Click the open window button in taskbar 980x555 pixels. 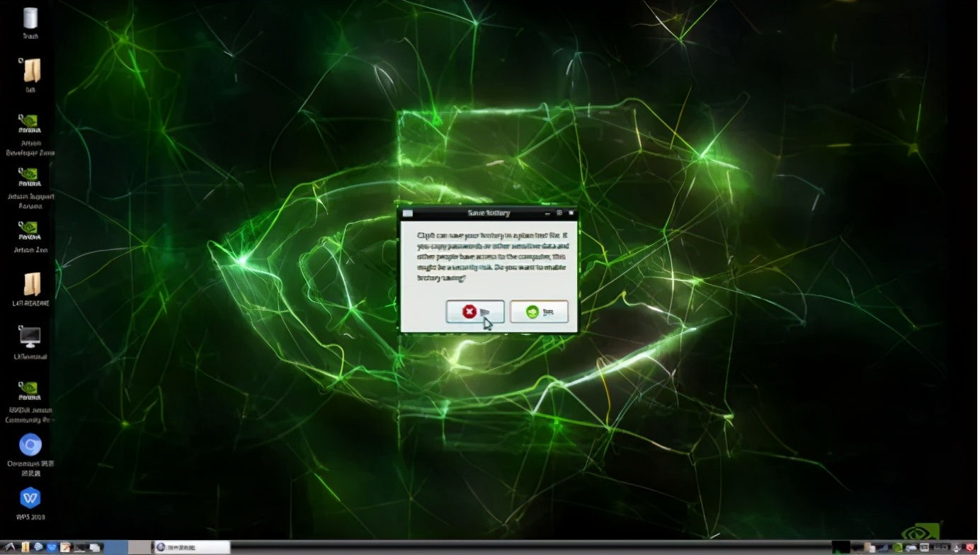[x=191, y=547]
